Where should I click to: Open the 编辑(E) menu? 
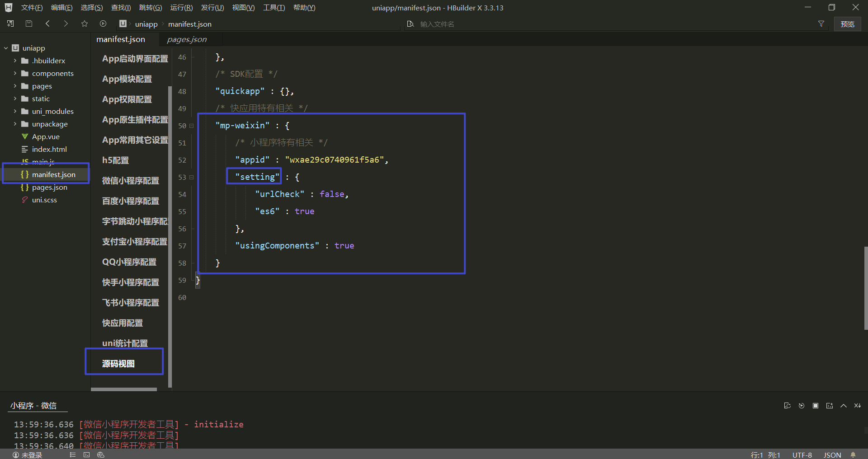(61, 8)
